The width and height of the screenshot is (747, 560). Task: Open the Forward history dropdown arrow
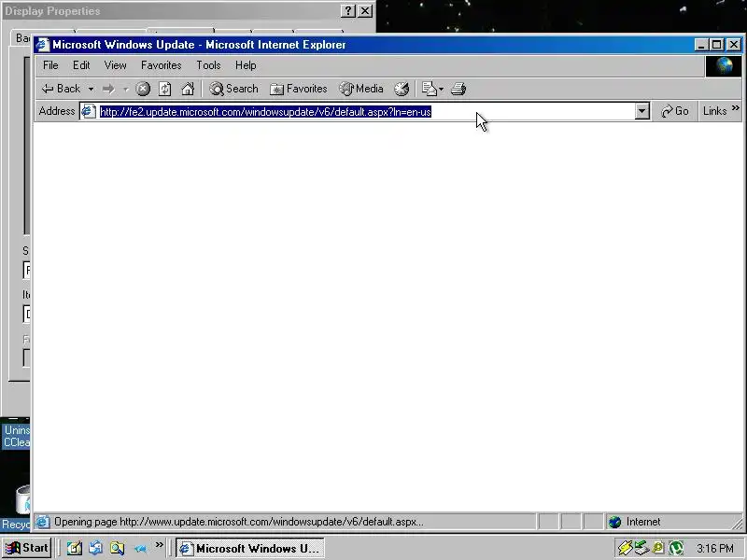pyautogui.click(x=126, y=89)
